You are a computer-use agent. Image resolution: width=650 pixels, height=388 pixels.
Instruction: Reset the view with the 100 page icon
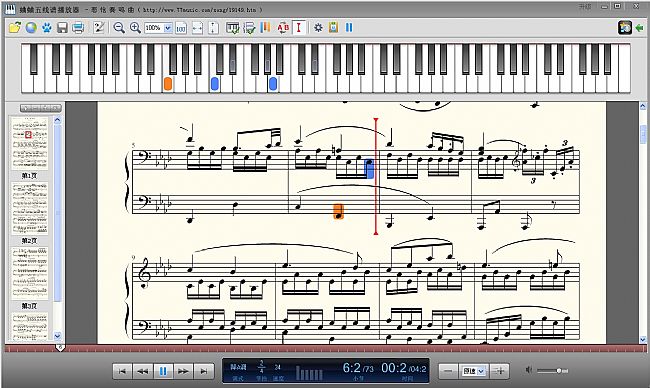(x=181, y=28)
